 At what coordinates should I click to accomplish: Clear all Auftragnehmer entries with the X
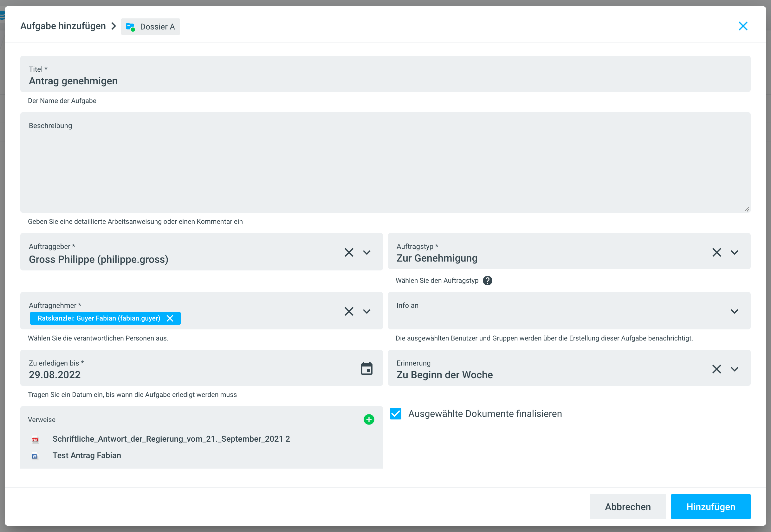[x=349, y=311]
